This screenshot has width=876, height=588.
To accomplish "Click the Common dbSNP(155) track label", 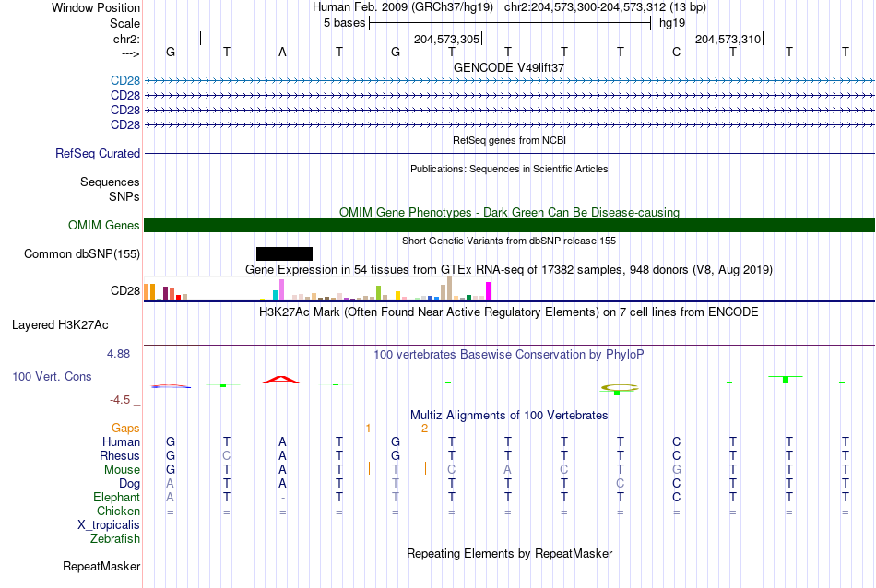I will (x=82, y=253).
